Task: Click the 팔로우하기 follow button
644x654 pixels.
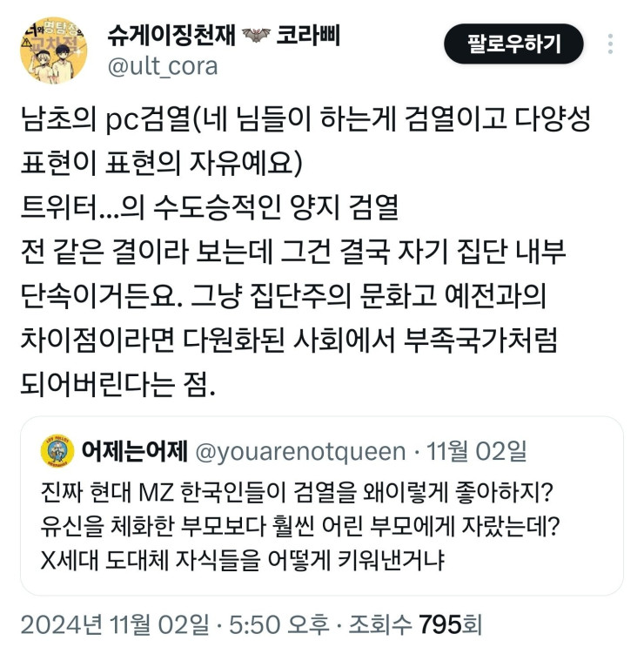Action: click(x=513, y=44)
